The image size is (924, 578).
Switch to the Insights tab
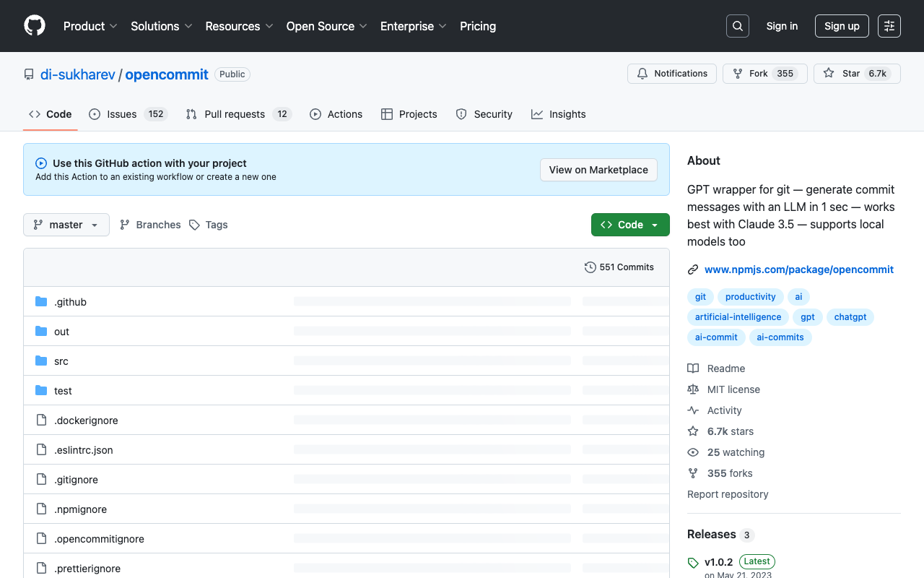point(559,114)
